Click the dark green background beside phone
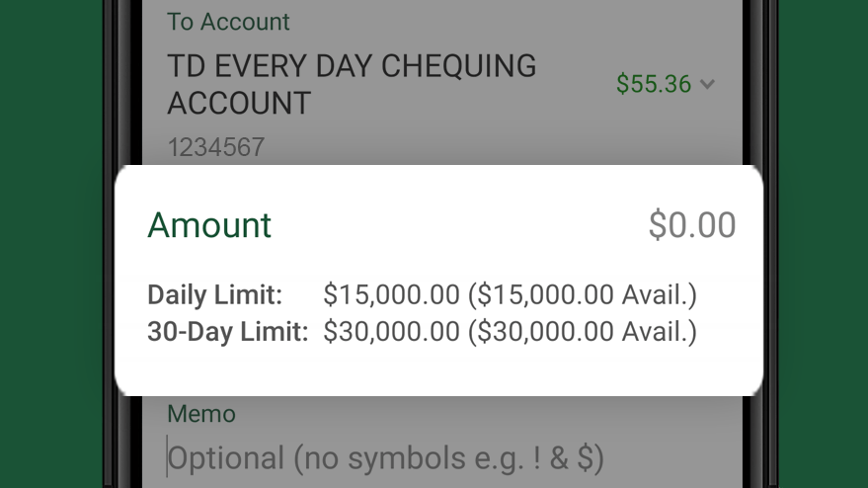 51,244
